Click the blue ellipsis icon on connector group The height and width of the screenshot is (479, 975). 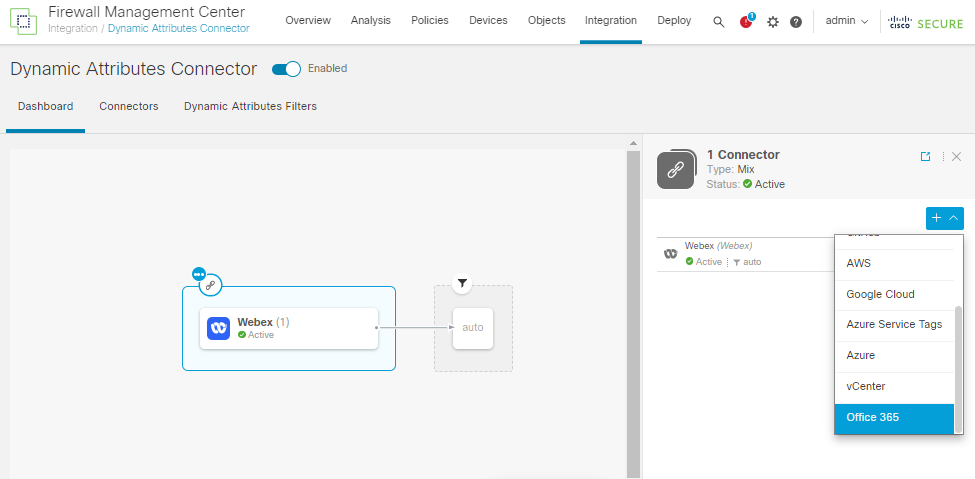tap(198, 274)
